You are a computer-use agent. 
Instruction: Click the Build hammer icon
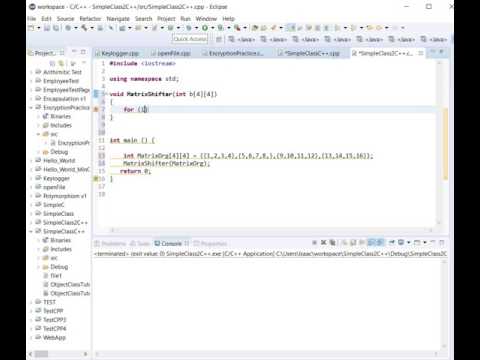84,28
